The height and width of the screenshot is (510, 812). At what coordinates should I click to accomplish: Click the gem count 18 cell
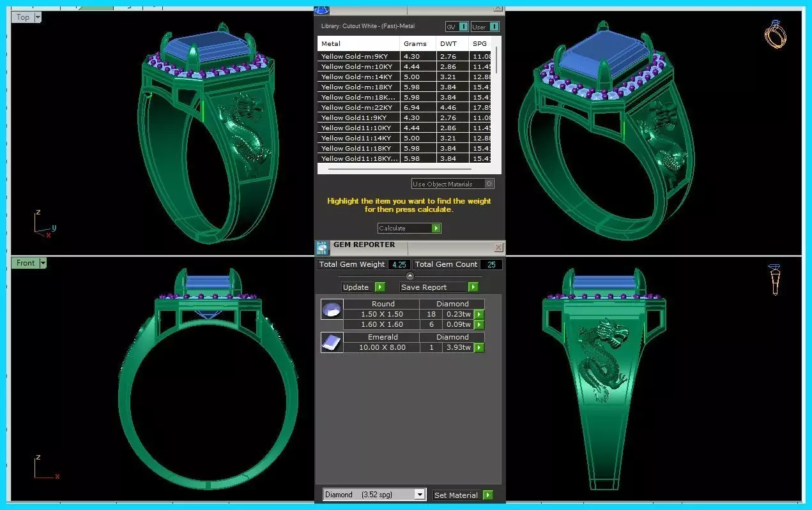(431, 315)
